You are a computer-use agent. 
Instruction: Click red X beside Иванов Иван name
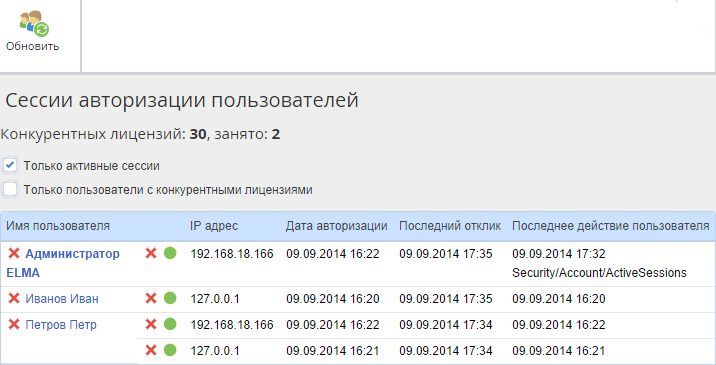(x=14, y=298)
